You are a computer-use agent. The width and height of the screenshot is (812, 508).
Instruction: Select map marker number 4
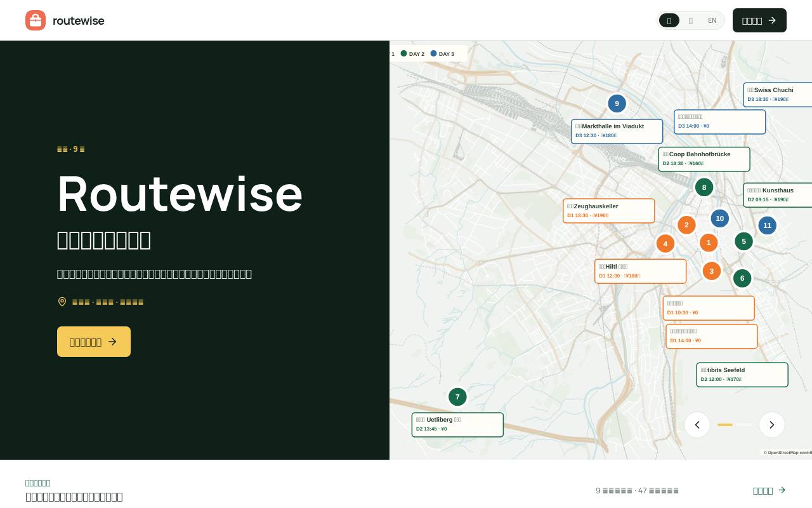665,243
